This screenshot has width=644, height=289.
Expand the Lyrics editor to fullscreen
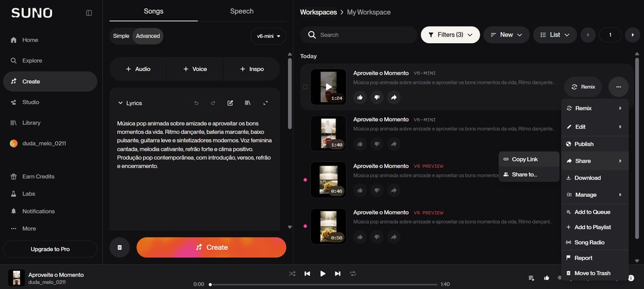265,103
